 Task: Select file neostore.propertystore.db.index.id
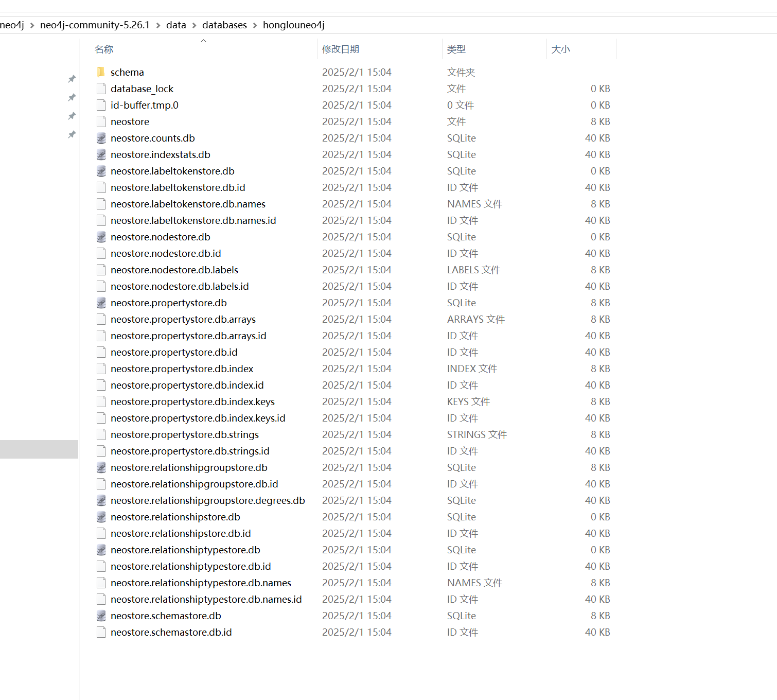187,385
